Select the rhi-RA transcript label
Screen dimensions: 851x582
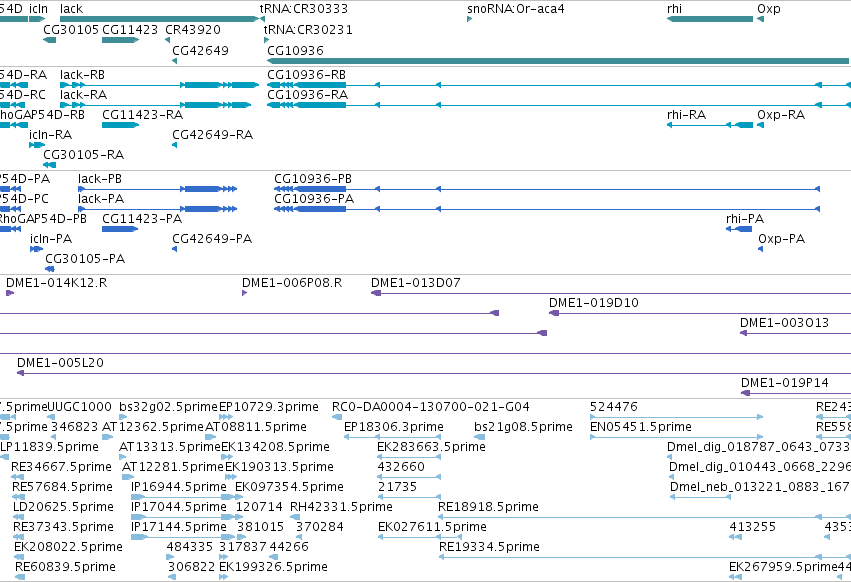[x=687, y=115]
